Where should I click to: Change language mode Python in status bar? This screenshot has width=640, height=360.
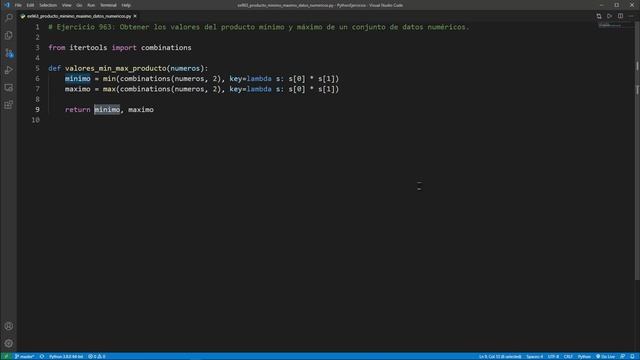click(584, 356)
